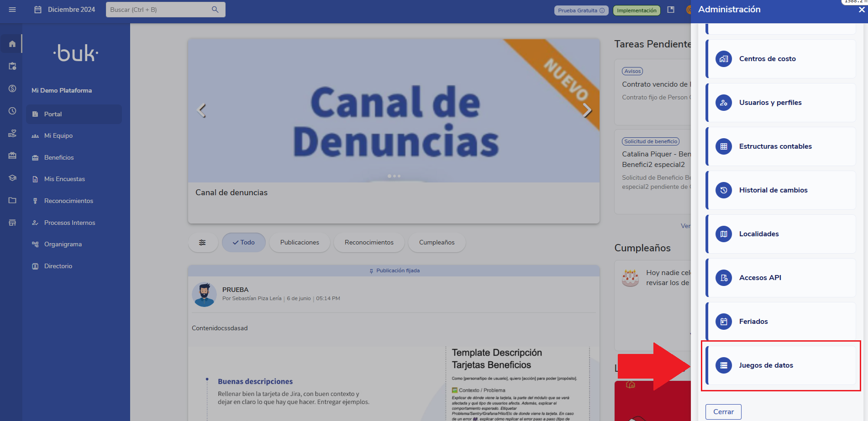Screen dimensions: 868x421
Task: Go to previous carousel slide arrow
Action: coord(201,110)
